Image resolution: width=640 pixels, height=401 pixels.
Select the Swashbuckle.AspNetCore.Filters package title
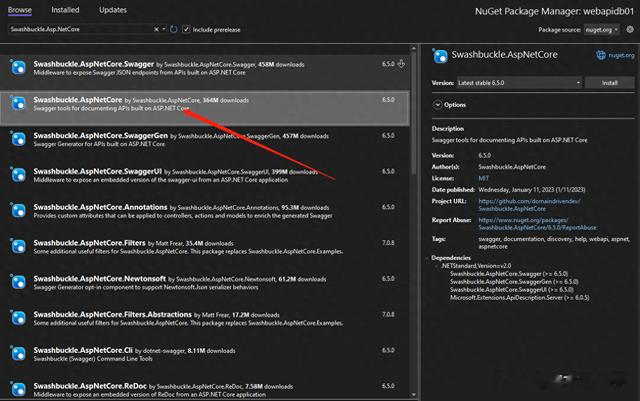pyautogui.click(x=89, y=243)
